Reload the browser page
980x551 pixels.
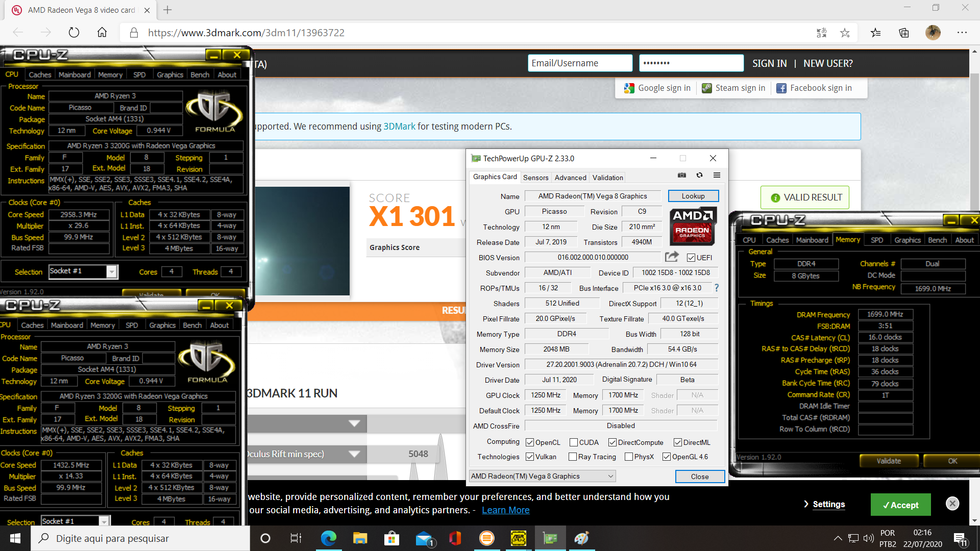point(74,33)
